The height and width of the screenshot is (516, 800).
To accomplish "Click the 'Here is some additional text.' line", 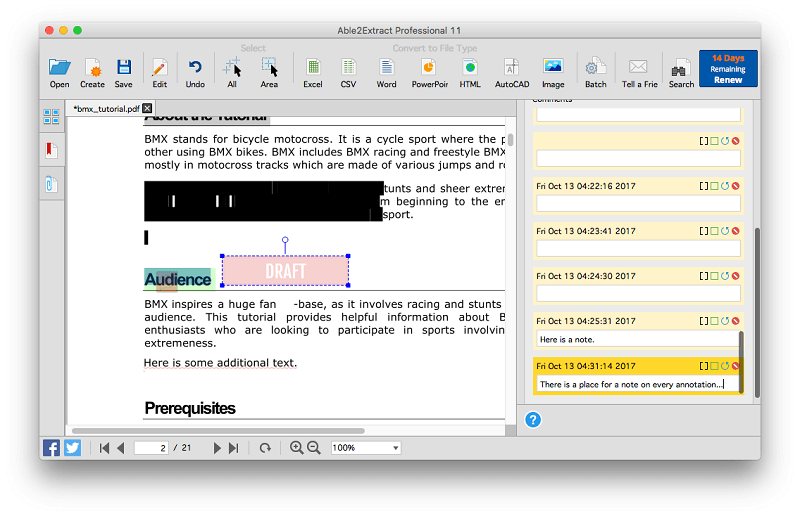I will click(x=220, y=363).
